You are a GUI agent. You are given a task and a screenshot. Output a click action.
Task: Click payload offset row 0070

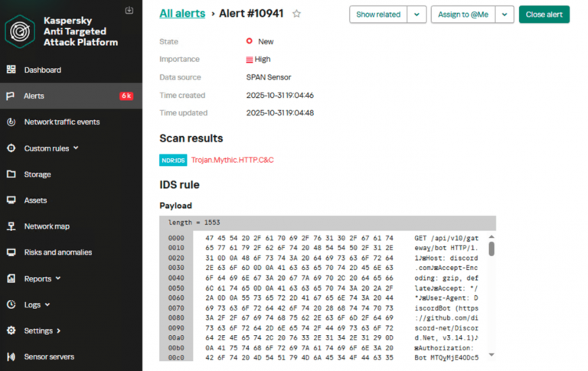(176, 308)
